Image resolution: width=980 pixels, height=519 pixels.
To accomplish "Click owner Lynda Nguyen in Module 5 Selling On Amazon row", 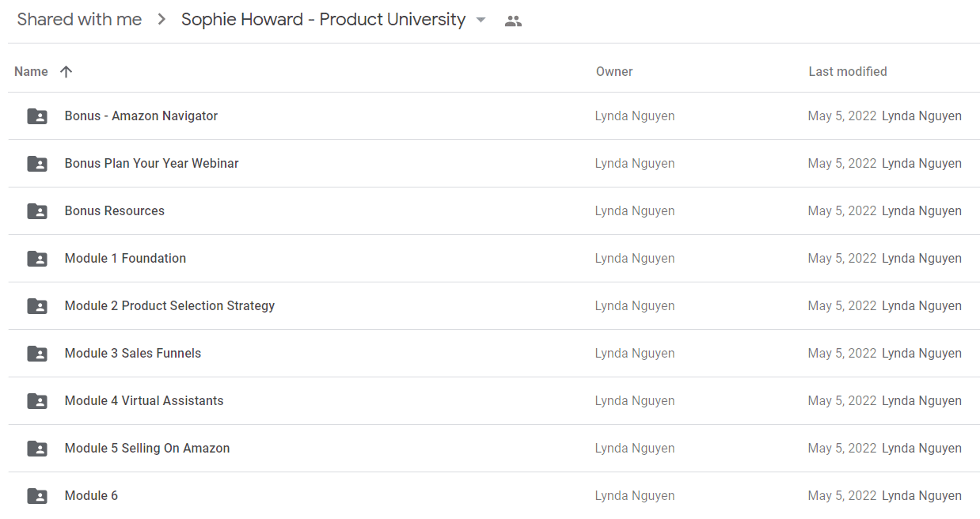I will point(635,449).
